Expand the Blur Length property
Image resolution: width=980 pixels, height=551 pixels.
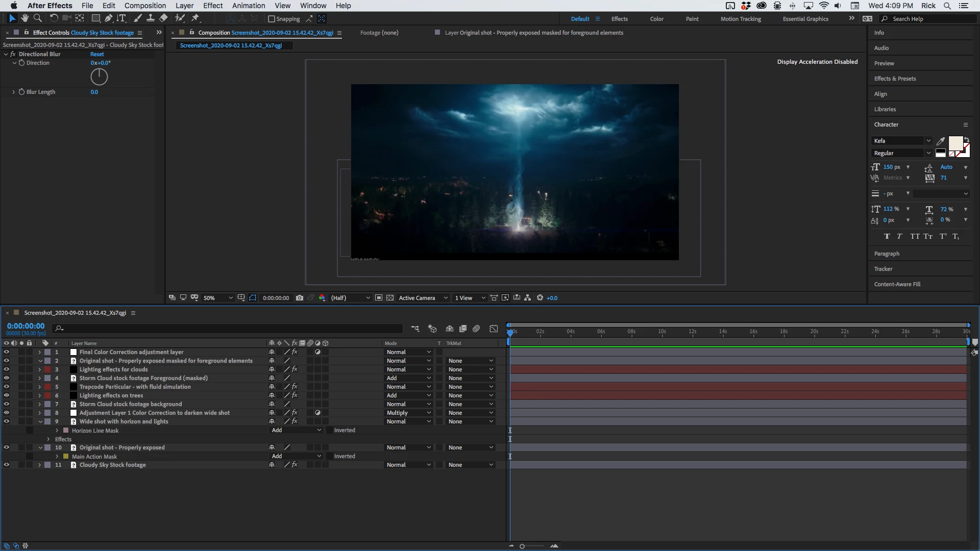(14, 92)
